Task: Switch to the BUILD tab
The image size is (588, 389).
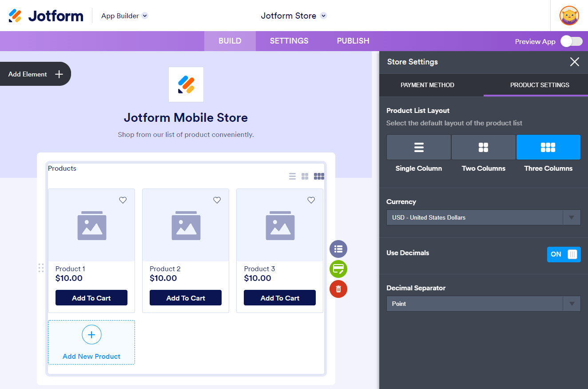Action: 230,41
